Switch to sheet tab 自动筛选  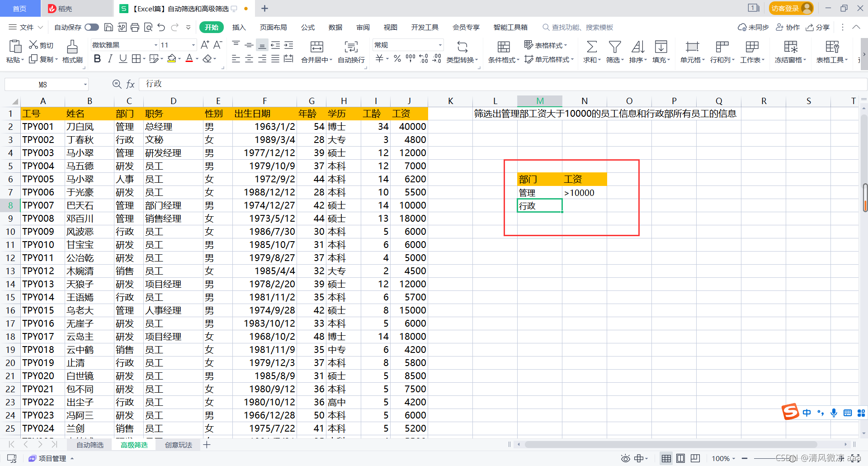90,445
